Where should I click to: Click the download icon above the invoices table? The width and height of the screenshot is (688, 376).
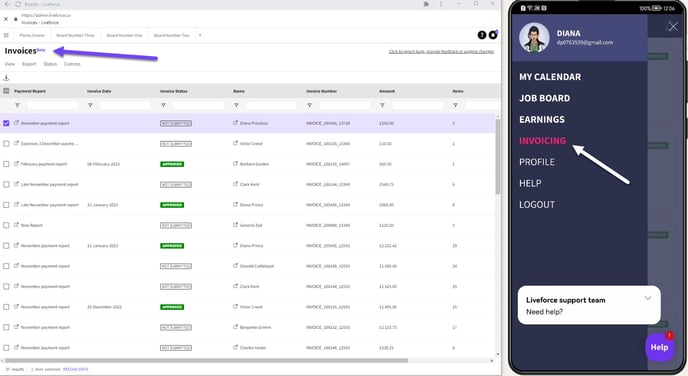6,78
